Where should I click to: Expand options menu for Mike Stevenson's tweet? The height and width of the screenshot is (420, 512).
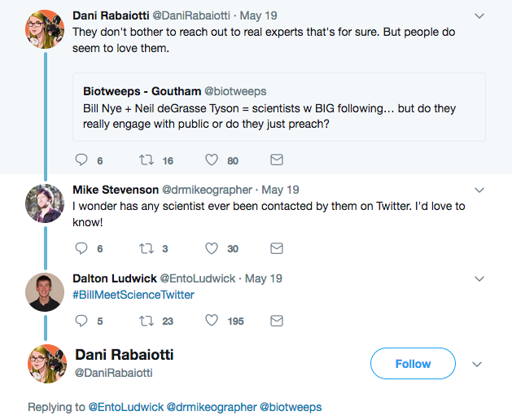coord(479,190)
